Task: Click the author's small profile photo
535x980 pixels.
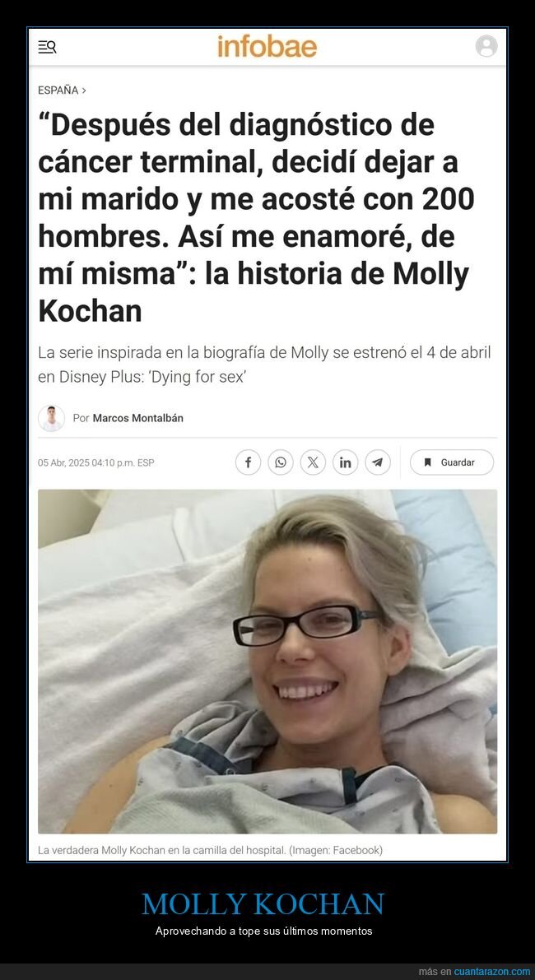Action: point(51,418)
